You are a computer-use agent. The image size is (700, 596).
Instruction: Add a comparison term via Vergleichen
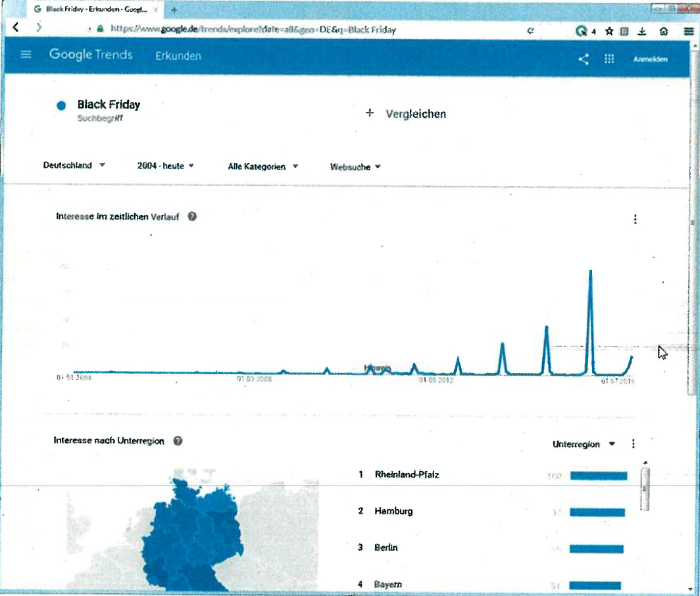click(416, 114)
